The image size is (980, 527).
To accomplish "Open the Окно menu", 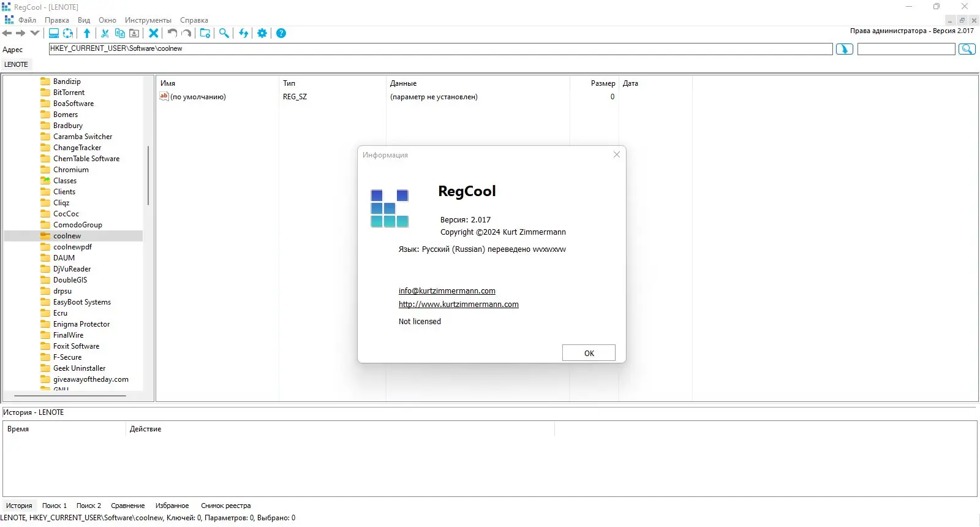I will (108, 20).
